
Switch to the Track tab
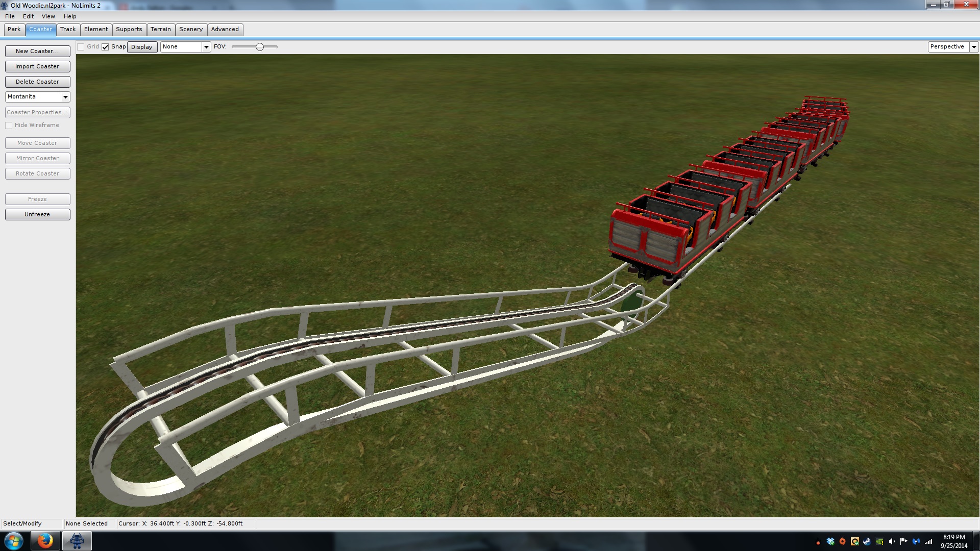point(68,30)
